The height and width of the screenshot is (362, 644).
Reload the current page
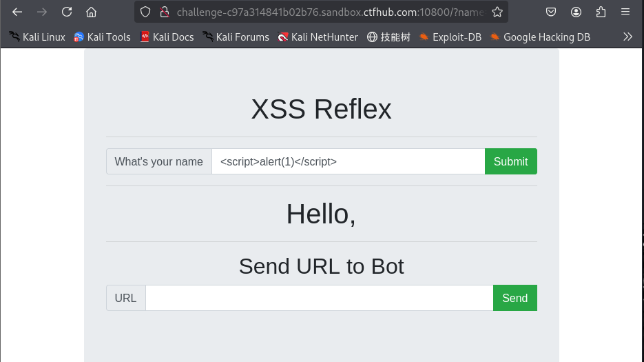(x=67, y=12)
